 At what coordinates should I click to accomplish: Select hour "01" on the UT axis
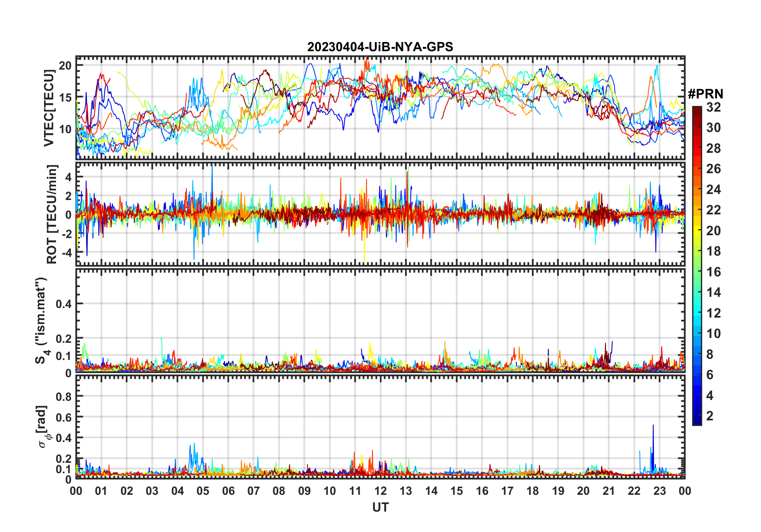(x=101, y=491)
